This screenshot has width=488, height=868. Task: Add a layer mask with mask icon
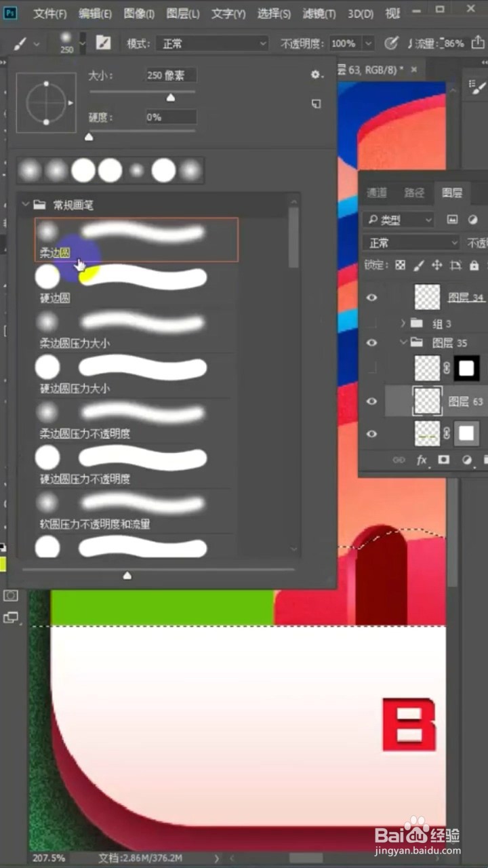[444, 460]
